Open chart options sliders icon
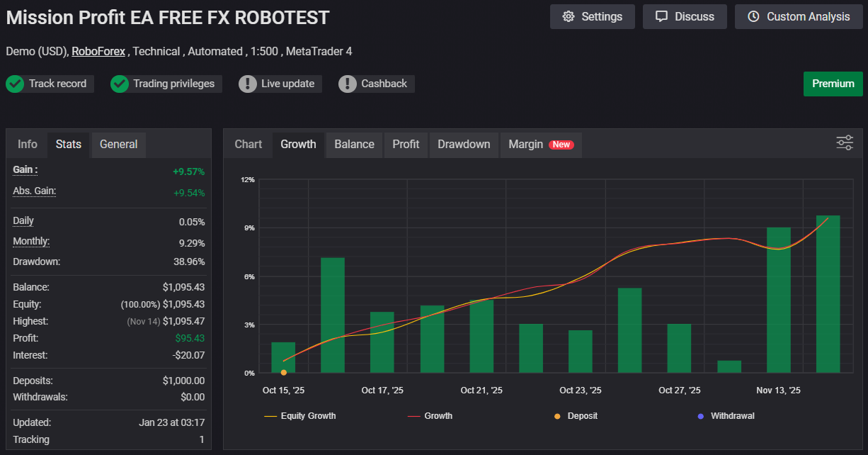Image resolution: width=868 pixels, height=455 pixels. pos(844,143)
